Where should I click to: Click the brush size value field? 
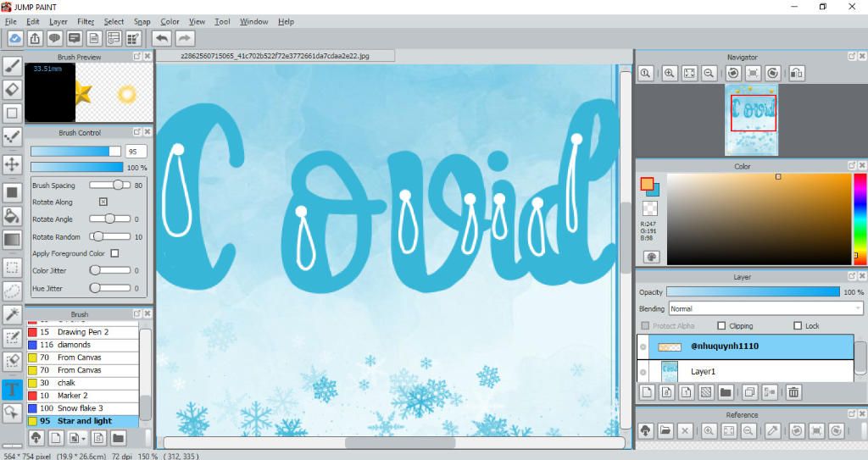click(x=136, y=151)
